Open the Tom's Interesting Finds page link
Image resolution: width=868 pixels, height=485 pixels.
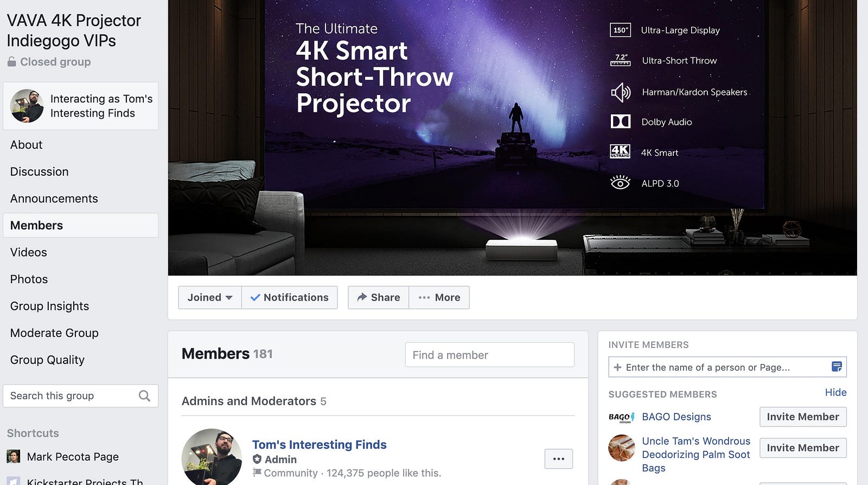[x=319, y=444]
